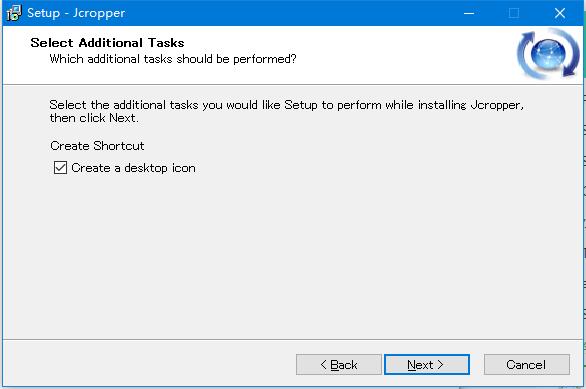Click the "then click Next." instruction line
Viewport: 586px width, 389px height.
click(94, 118)
